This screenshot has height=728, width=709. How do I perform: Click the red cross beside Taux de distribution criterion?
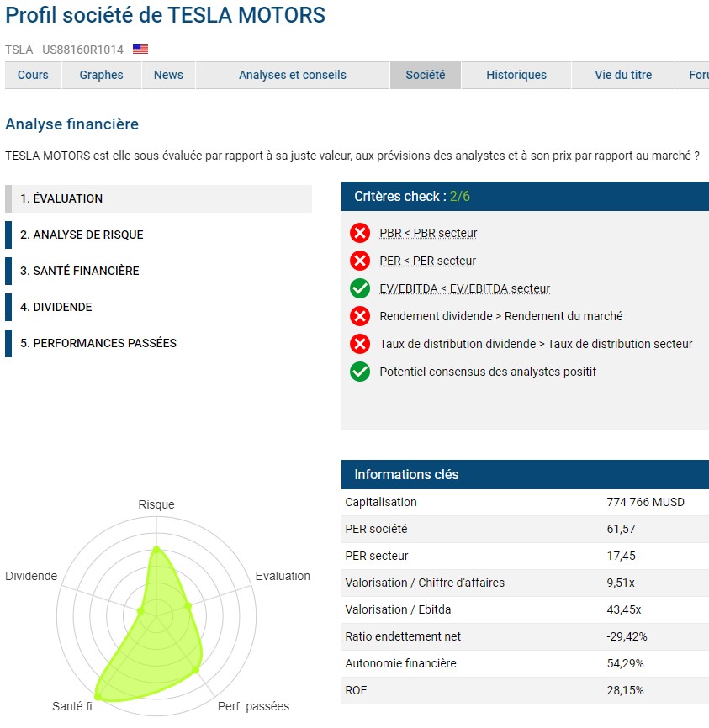pyautogui.click(x=360, y=344)
